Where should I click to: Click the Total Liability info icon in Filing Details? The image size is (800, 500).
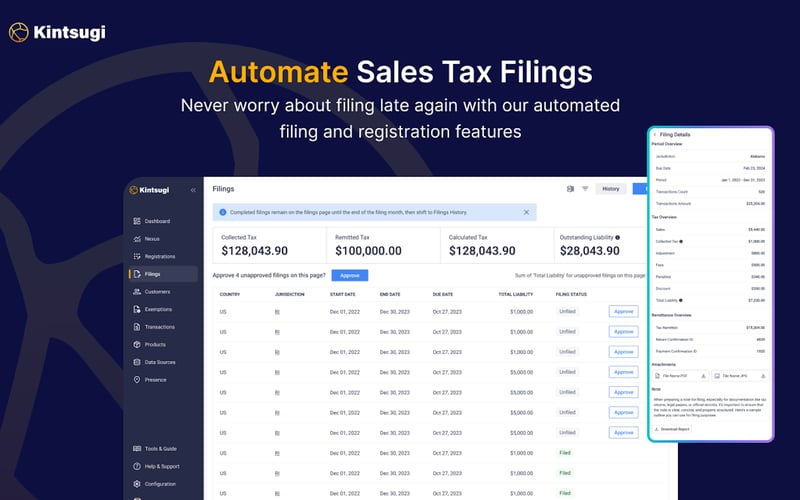click(681, 301)
